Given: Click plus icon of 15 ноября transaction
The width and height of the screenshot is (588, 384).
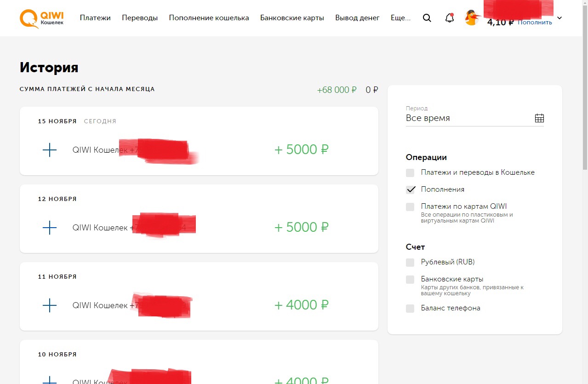Looking at the screenshot, I should (49, 150).
